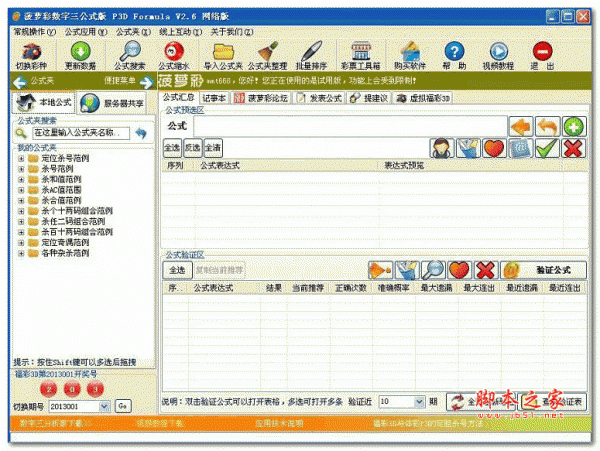Click the 全清 button
The height and width of the screenshot is (451, 600).
[213, 148]
